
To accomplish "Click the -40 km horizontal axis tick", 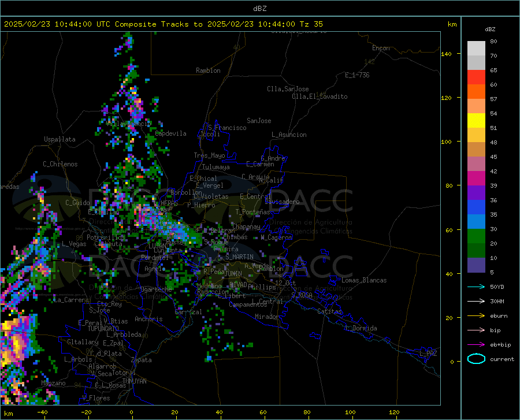I will pos(42,412).
